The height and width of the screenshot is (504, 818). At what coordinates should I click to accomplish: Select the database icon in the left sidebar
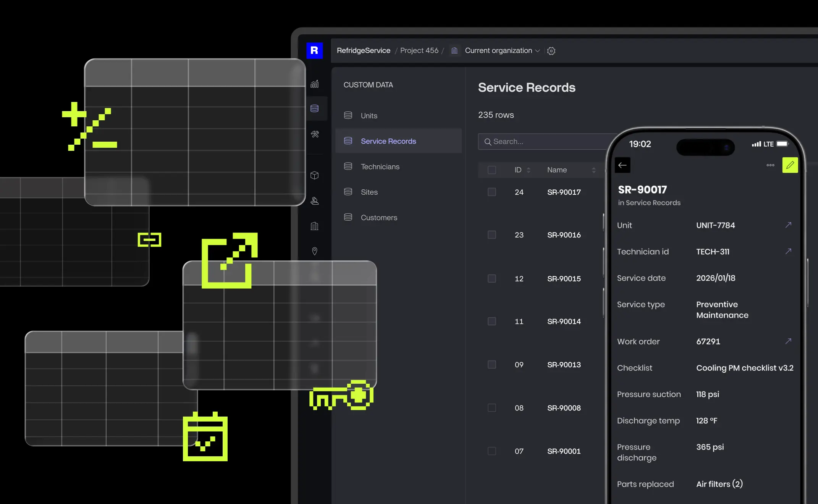pos(315,108)
